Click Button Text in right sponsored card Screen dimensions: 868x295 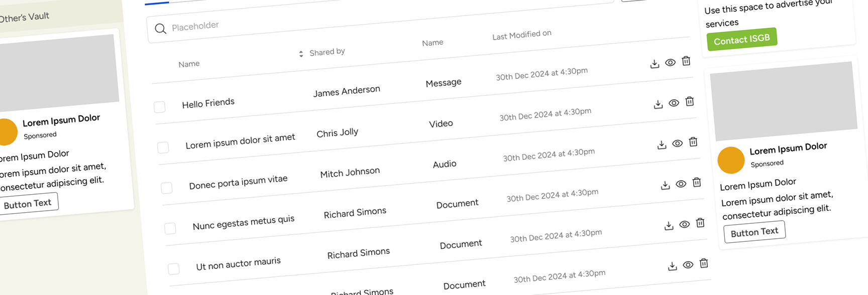754,232
